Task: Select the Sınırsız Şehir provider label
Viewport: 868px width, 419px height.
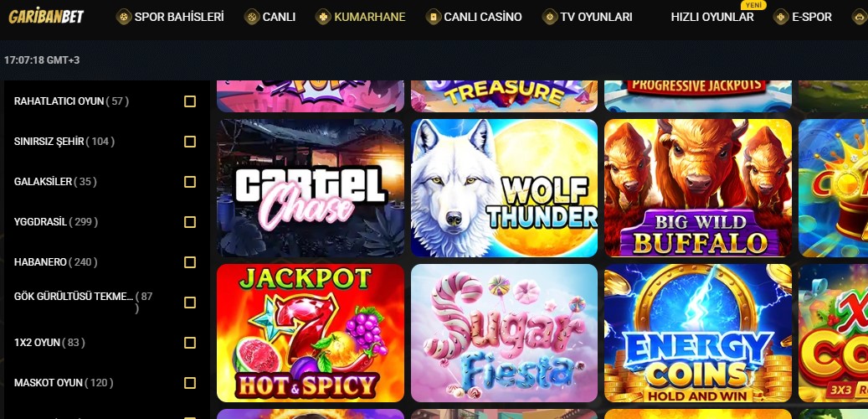Action: 49,142
